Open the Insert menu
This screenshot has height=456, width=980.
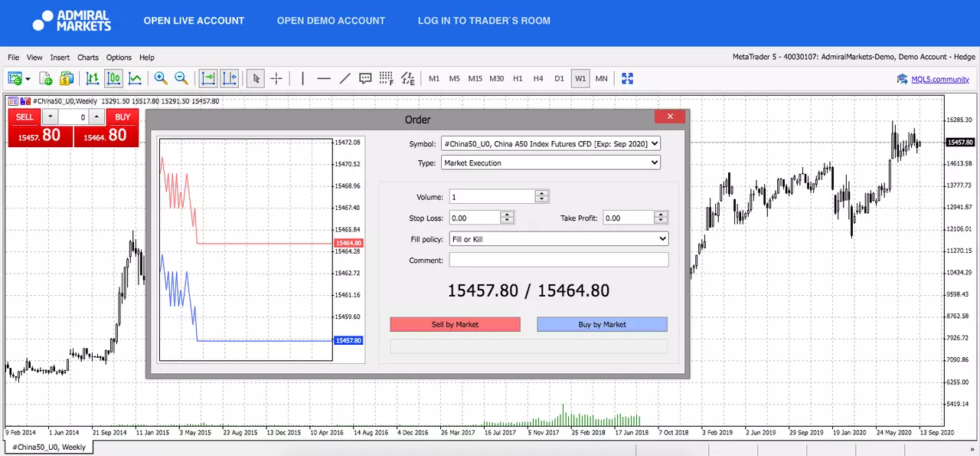click(60, 57)
